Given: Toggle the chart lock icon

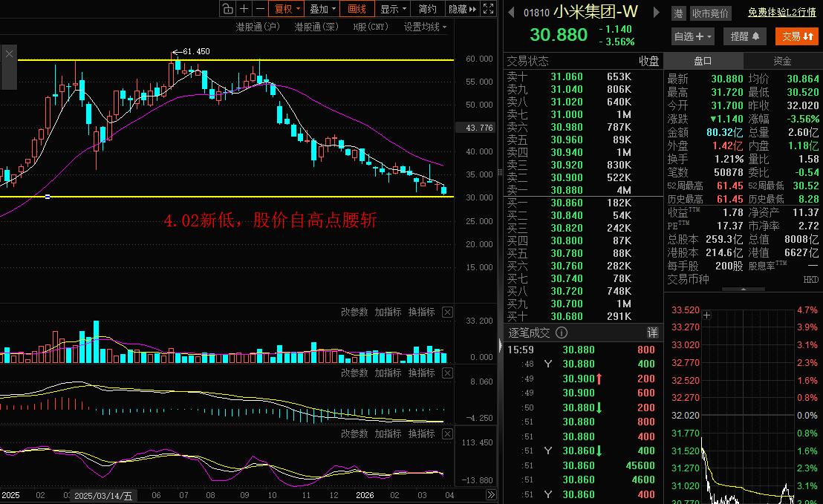Looking at the screenshot, I should (227, 9).
